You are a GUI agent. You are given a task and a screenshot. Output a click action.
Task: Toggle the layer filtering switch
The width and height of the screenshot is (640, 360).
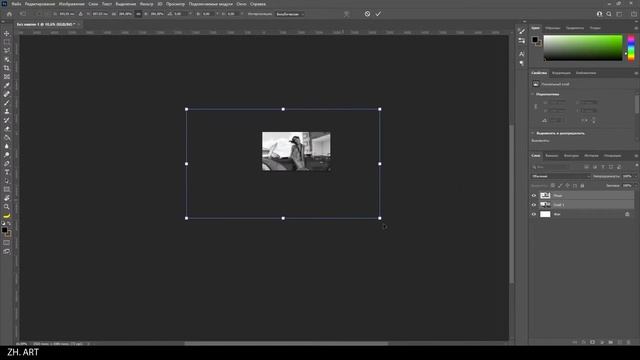pos(637,165)
